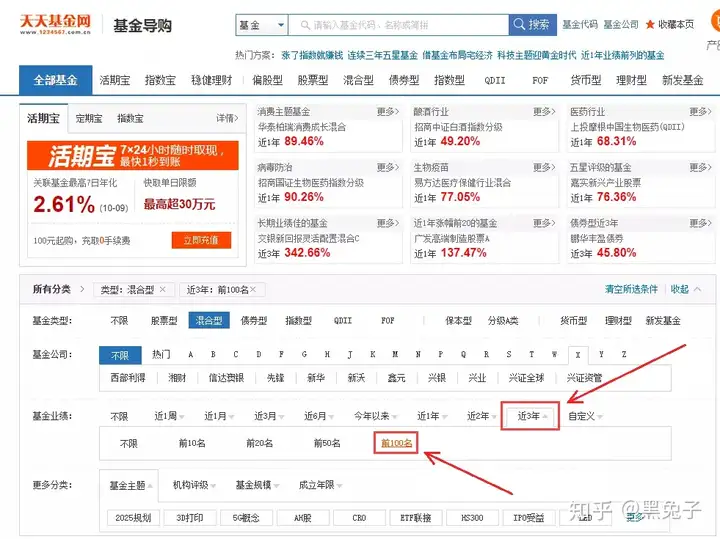This screenshot has height=539, width=720.
Task: Choose the 3D打印 theme tag
Action: (190, 518)
